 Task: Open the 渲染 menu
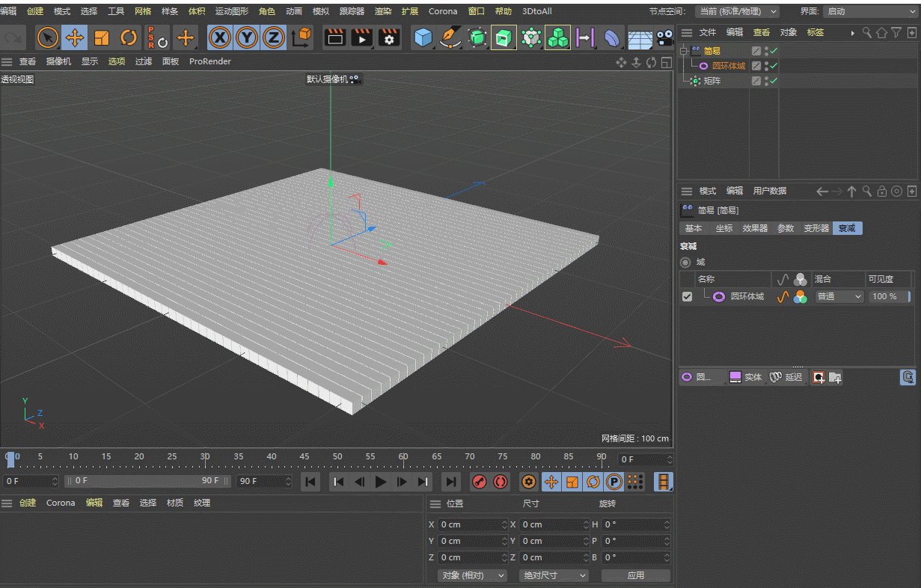383,11
